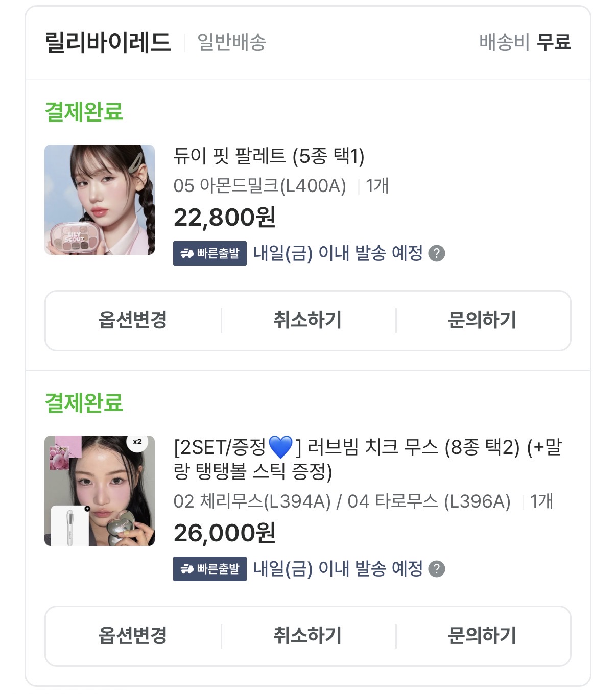Select 문의하기 for the cheek mousse order
The image size is (616, 694).
pos(482,636)
